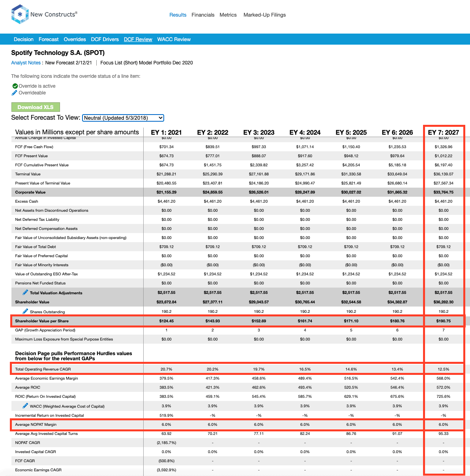The width and height of the screenshot is (470, 476).
Task: Open the Metrics tab
Action: tap(228, 15)
